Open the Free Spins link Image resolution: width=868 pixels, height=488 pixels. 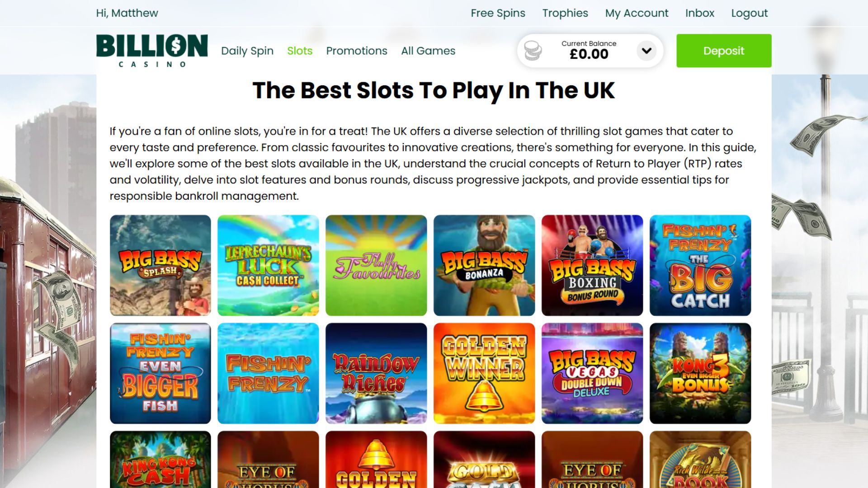(498, 13)
